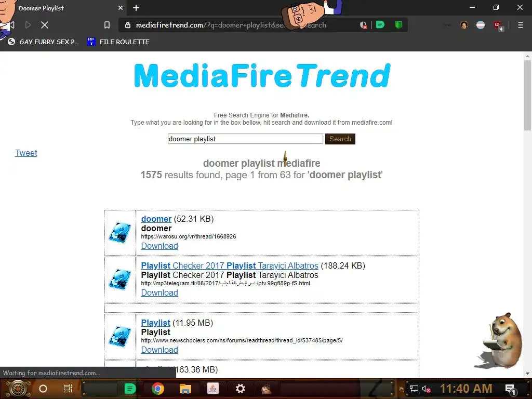Click the Search button
The height and width of the screenshot is (399, 532).
coord(340,139)
